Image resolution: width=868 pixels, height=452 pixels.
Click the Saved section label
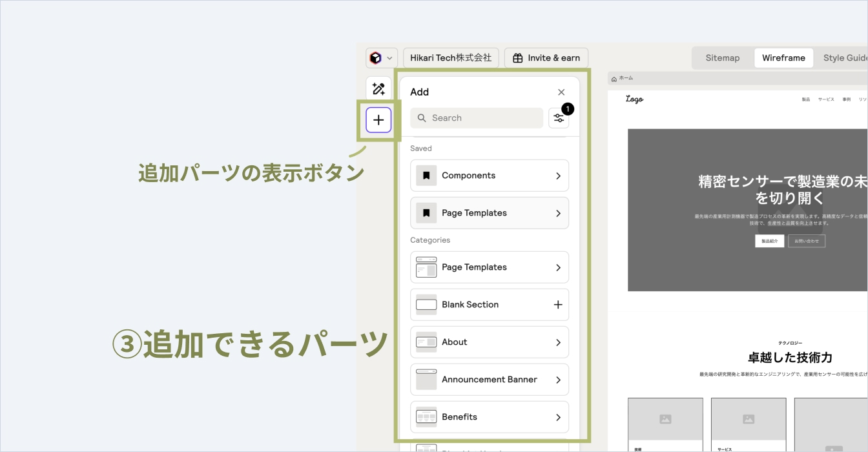click(421, 149)
